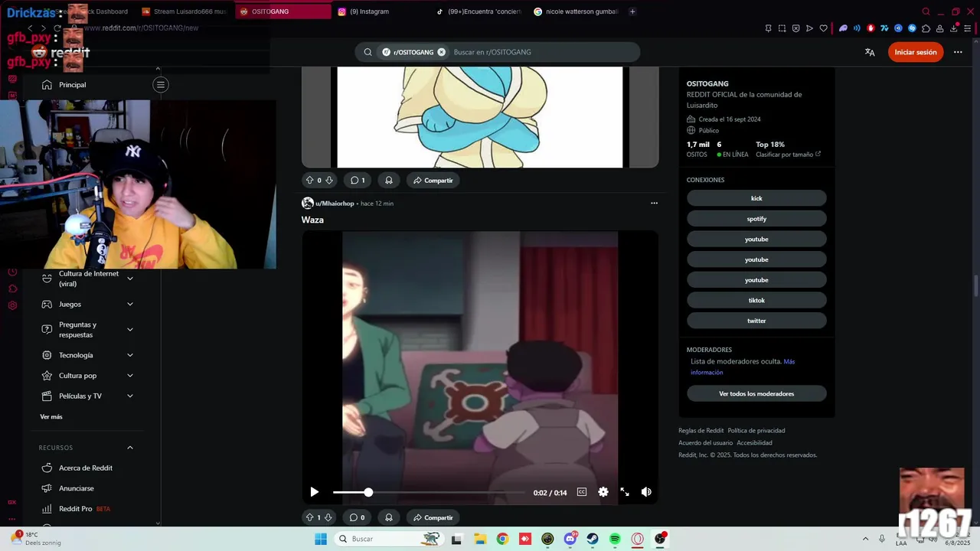Open the tiktok connection link
The width and height of the screenshot is (980, 551).
click(x=756, y=301)
